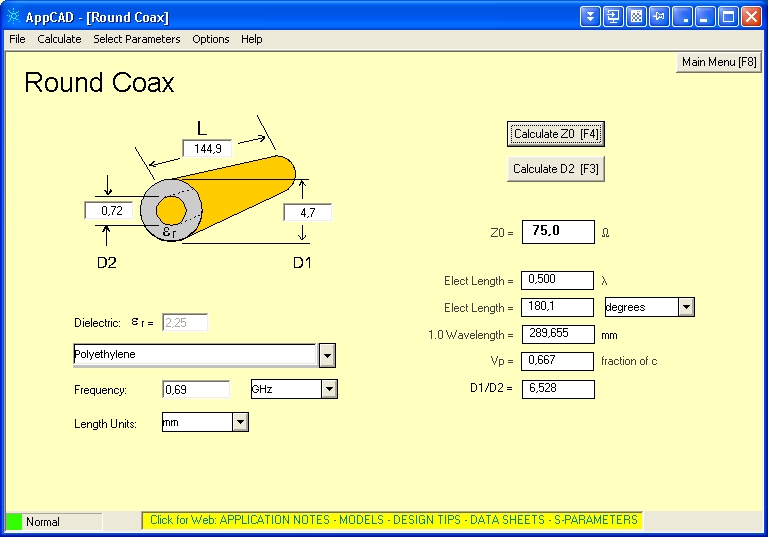Screen dimensions: 768x537
Task: Click the 'D1/D2 =' label
Action: (x=491, y=388)
